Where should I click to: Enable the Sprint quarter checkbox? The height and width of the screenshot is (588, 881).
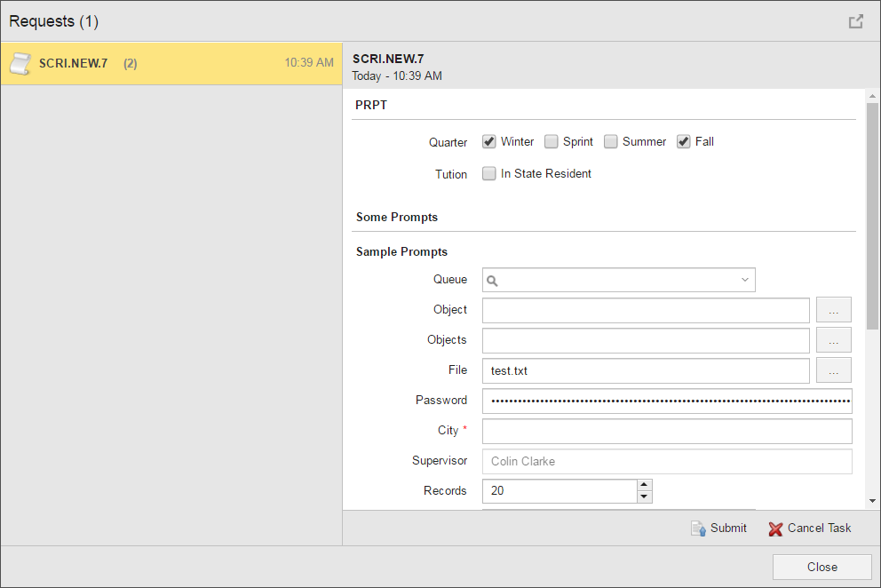552,141
